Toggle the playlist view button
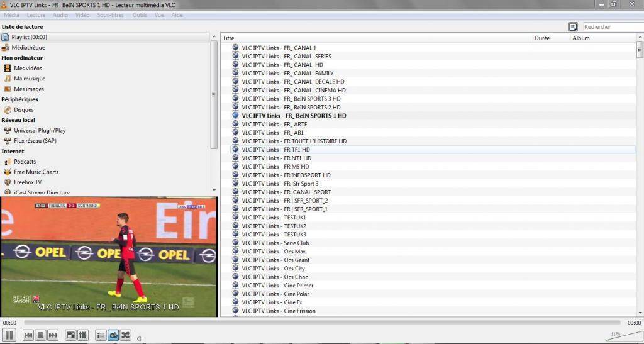The height and width of the screenshot is (344, 644). coord(101,335)
